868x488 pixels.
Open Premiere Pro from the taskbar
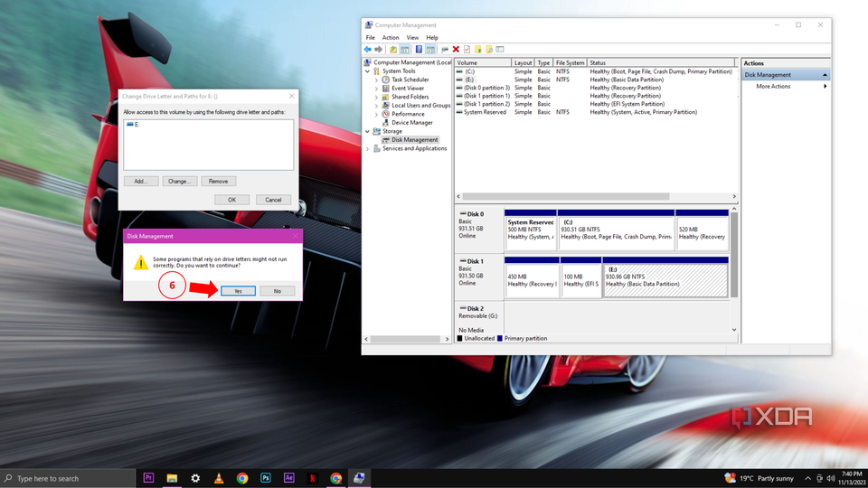pyautogui.click(x=148, y=478)
